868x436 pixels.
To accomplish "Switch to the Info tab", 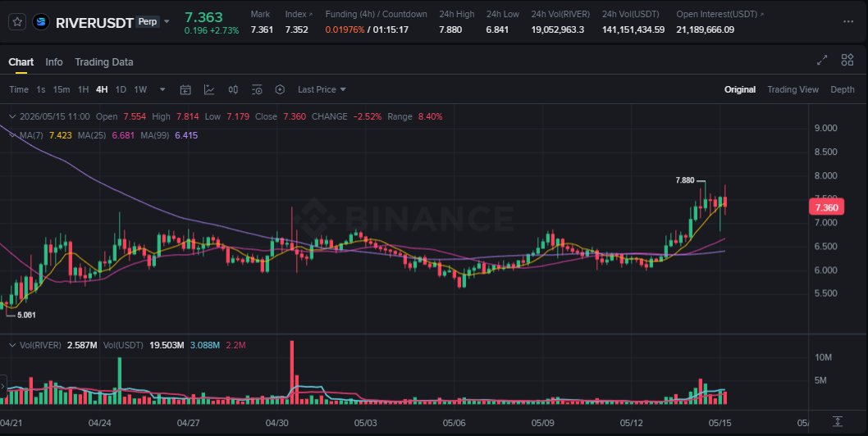I will [53, 62].
